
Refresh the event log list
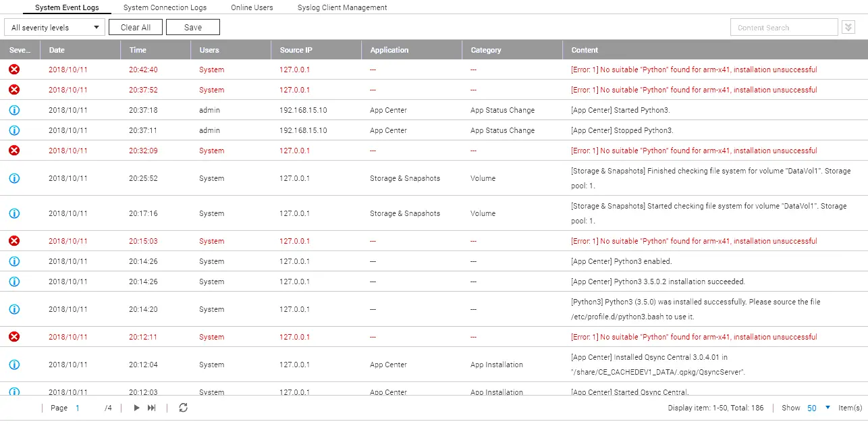coord(183,408)
